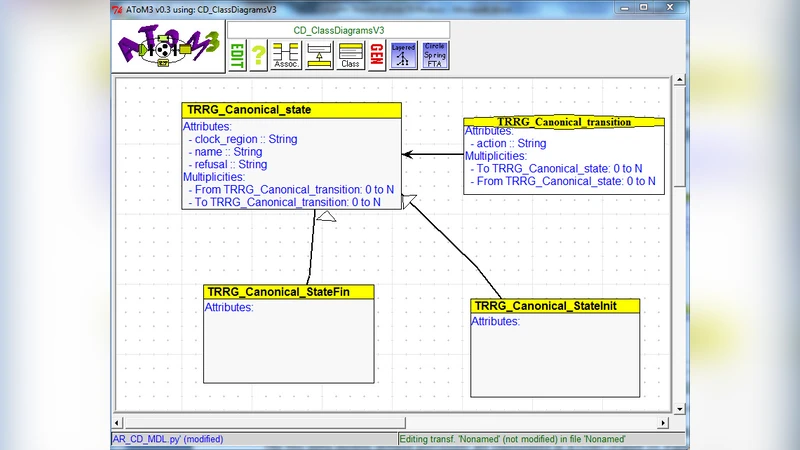Image resolution: width=800 pixels, height=450 pixels.
Task: Click the vertical scrollbar up arrow
Action: click(680, 80)
